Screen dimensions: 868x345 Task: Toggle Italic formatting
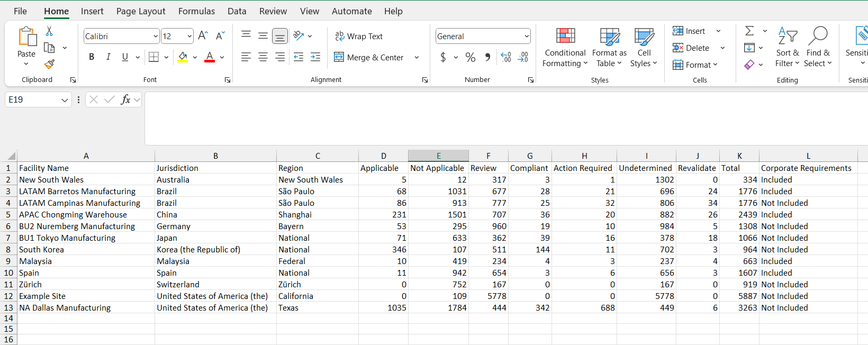[x=108, y=57]
